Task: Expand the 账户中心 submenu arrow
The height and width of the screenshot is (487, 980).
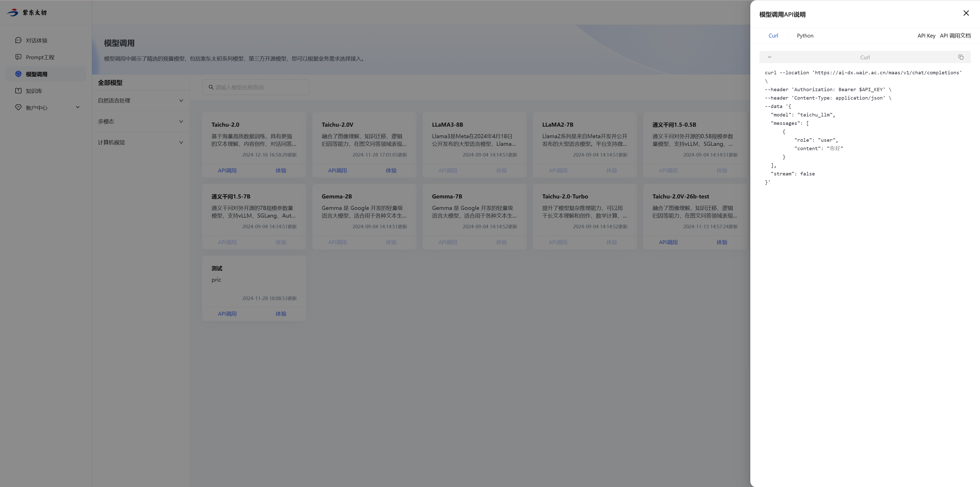Action: pos(78,107)
